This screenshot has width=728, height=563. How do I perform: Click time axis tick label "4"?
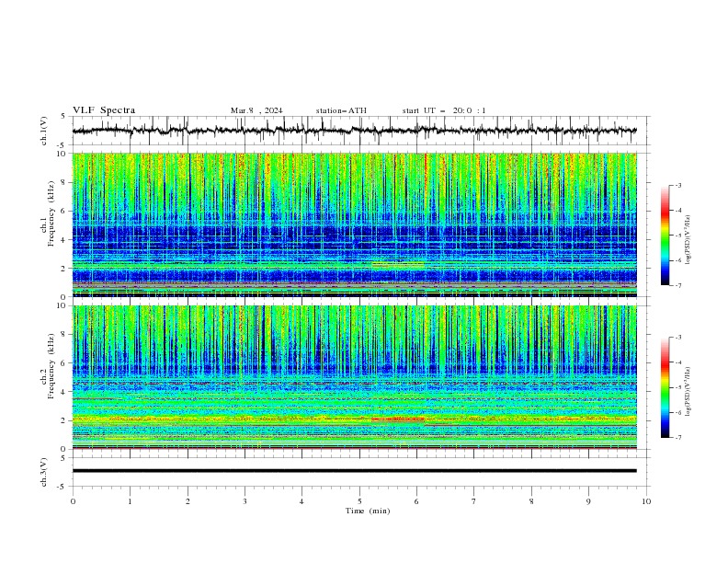(x=301, y=501)
